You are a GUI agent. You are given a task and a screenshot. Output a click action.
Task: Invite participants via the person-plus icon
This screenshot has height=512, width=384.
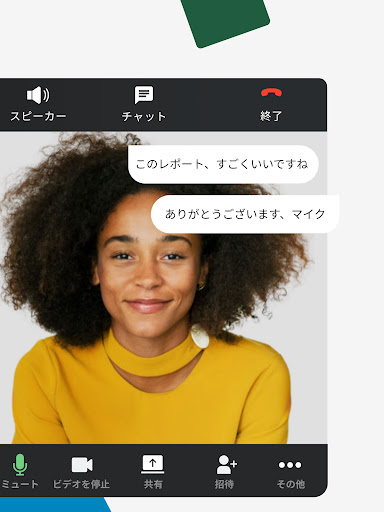click(226, 464)
